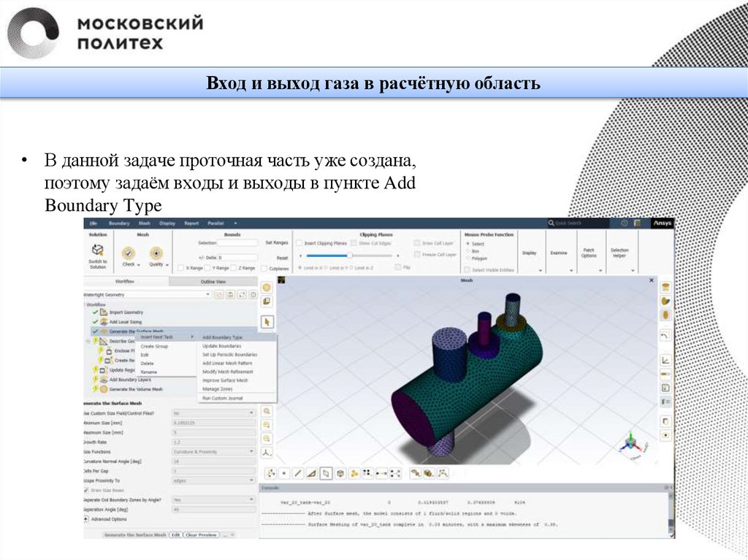Viewport: 748px width, 560px height.
Task: Choose Update Boundaries from submenu
Action: (237, 346)
